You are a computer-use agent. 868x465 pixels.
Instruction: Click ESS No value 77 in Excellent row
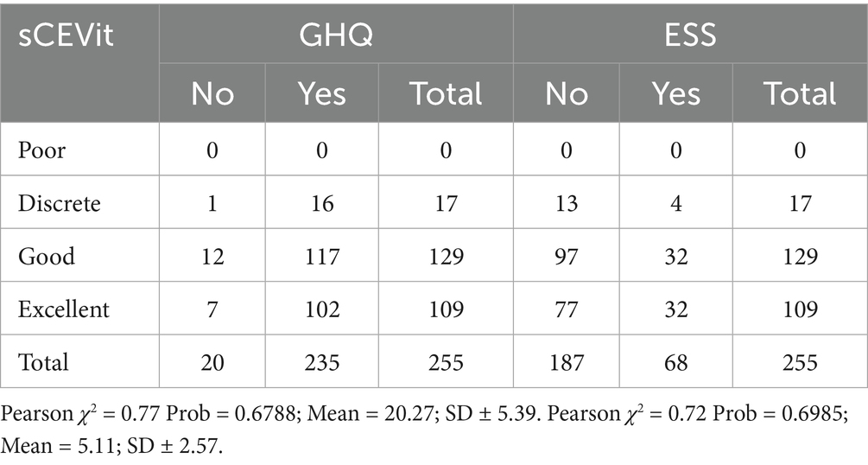click(566, 309)
